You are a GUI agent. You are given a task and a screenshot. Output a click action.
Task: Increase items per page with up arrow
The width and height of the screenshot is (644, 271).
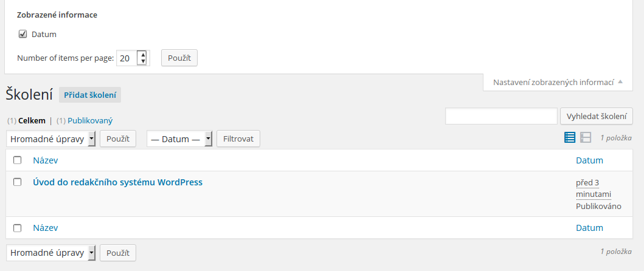pyautogui.click(x=142, y=55)
